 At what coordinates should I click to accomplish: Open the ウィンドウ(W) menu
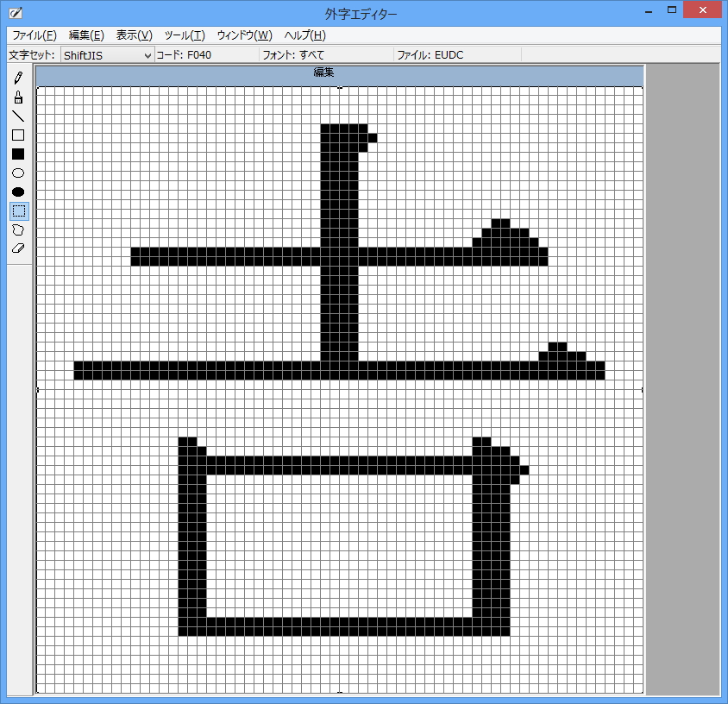tap(244, 35)
